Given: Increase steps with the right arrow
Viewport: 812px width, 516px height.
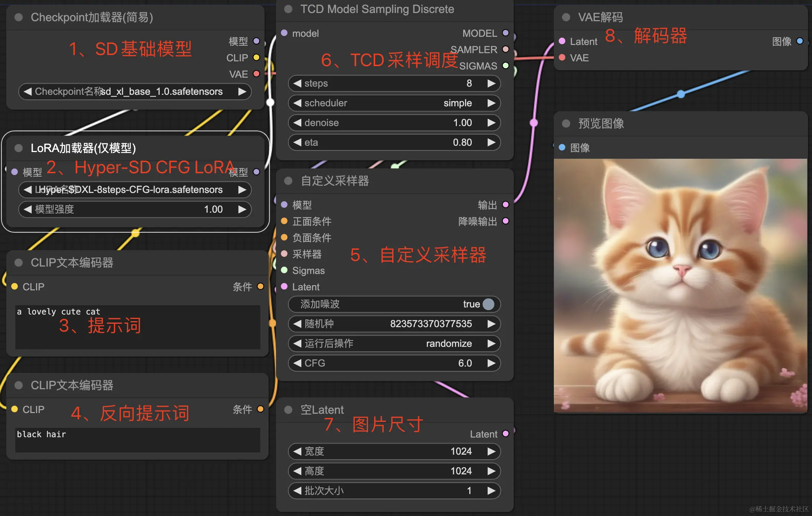Looking at the screenshot, I should (x=492, y=83).
